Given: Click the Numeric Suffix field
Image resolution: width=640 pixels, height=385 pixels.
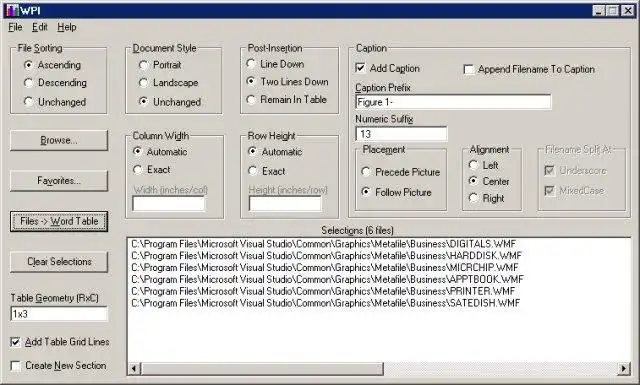Looking at the screenshot, I should tap(401, 134).
